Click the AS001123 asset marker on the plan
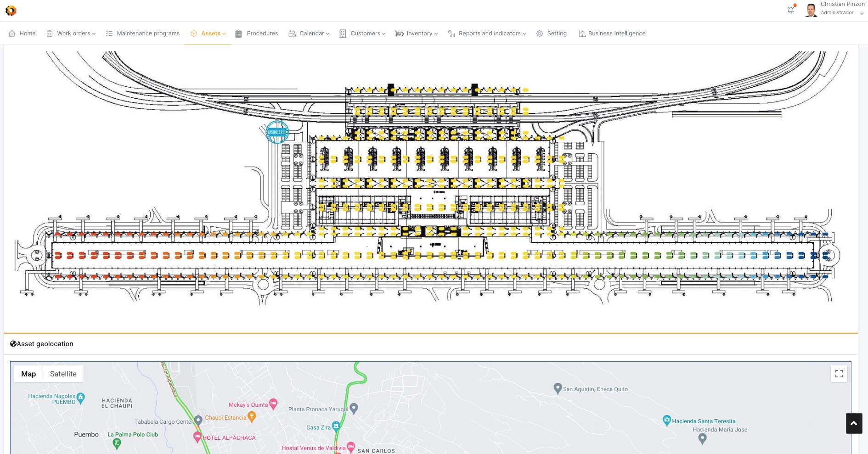Screen dimensions: 868x454 (277, 132)
